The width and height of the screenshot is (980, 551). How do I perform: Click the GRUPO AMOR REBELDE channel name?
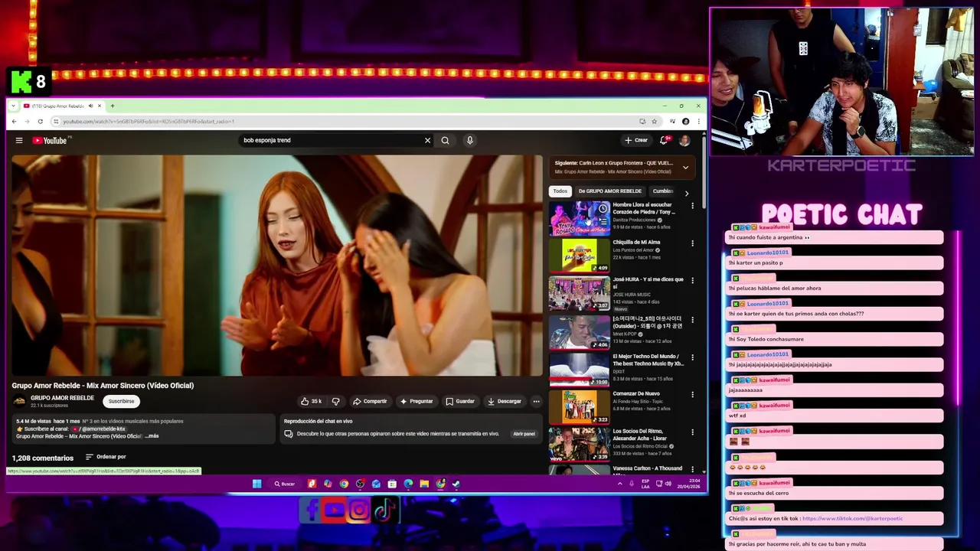click(x=62, y=398)
